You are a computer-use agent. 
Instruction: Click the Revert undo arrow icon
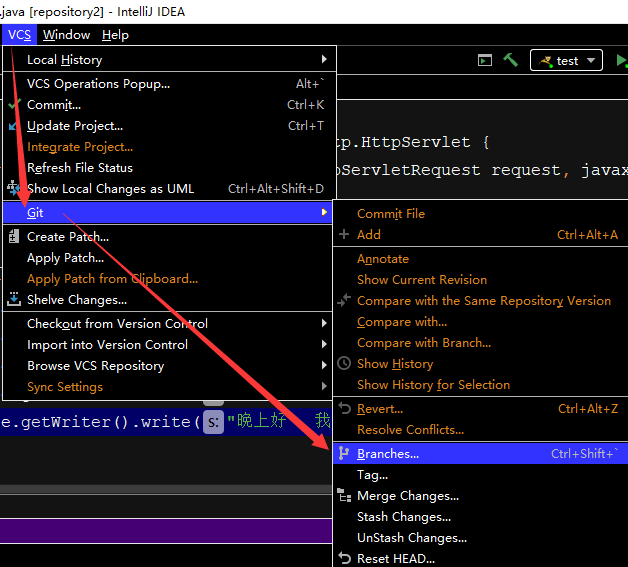[x=344, y=408]
